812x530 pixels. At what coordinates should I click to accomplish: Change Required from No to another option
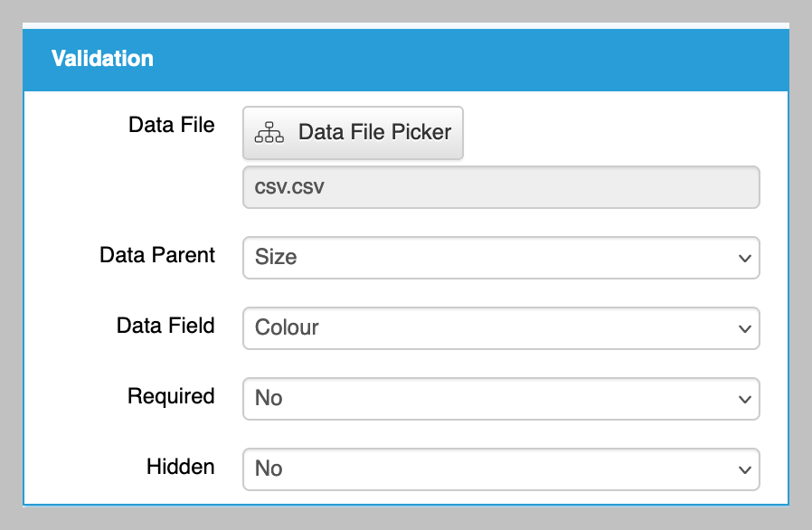pyautogui.click(x=501, y=399)
